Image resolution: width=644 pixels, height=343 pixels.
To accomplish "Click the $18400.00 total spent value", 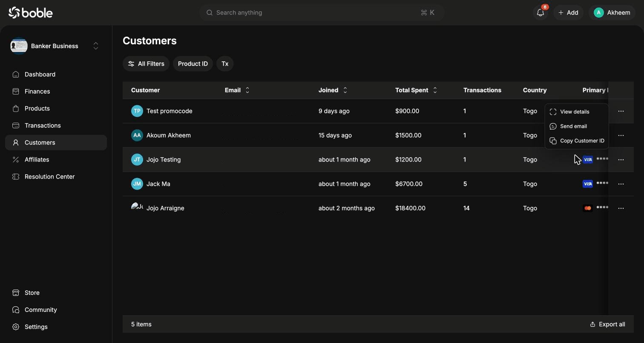I will tap(410, 208).
